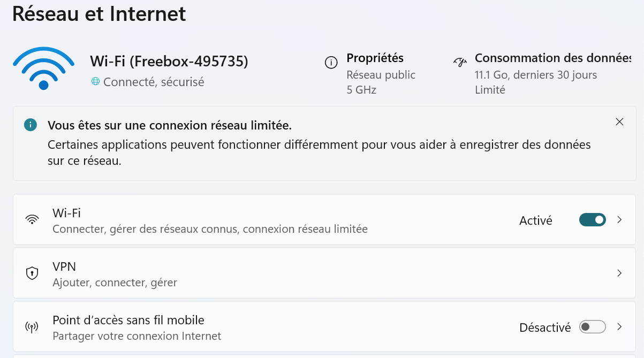The image size is (644, 358).
Task: Expand Point d'accès sans fil mobile chevron
Action: (619, 327)
